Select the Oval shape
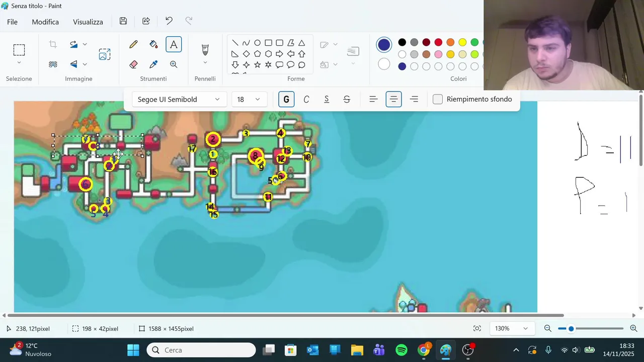 257,43
